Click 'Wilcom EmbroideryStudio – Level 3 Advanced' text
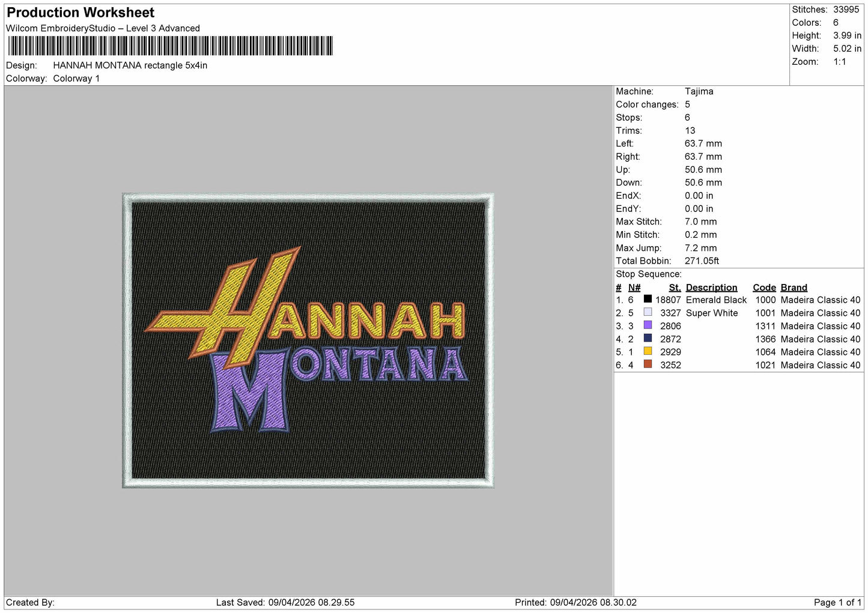This screenshot has height=613, width=868. click(103, 28)
